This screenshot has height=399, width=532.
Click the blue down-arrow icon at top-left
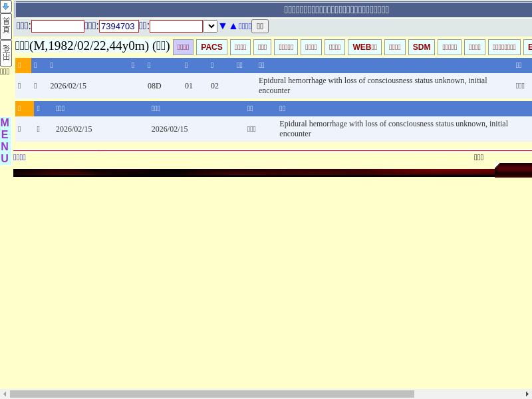5,7
